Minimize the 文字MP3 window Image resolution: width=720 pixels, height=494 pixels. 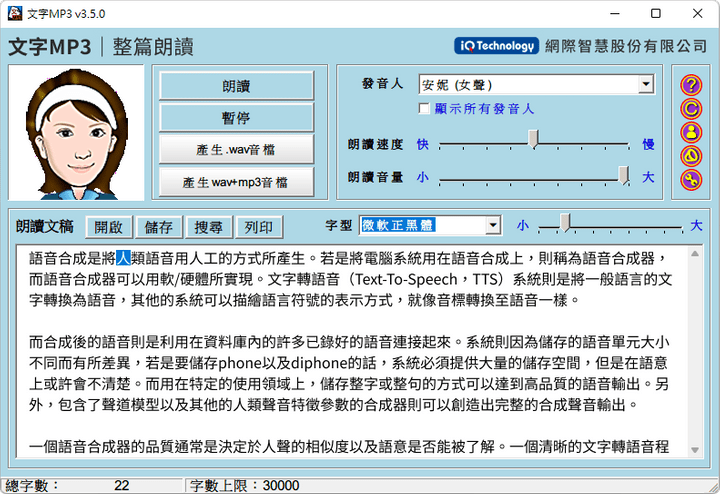tap(615, 13)
